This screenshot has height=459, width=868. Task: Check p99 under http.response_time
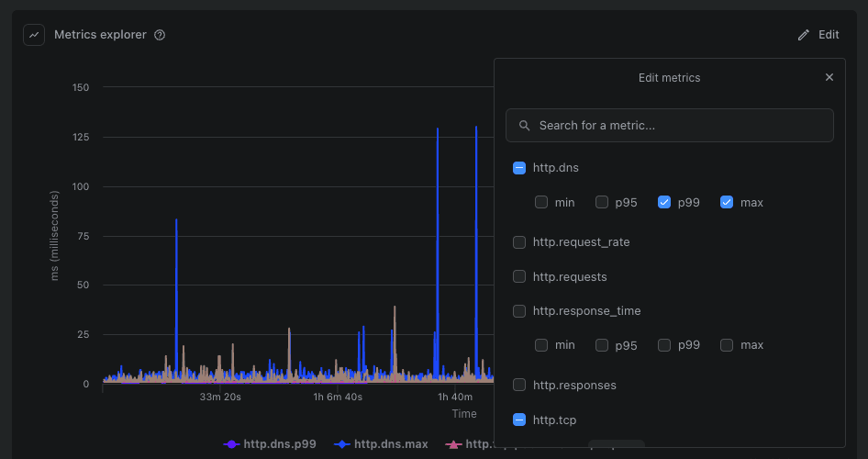coord(664,345)
